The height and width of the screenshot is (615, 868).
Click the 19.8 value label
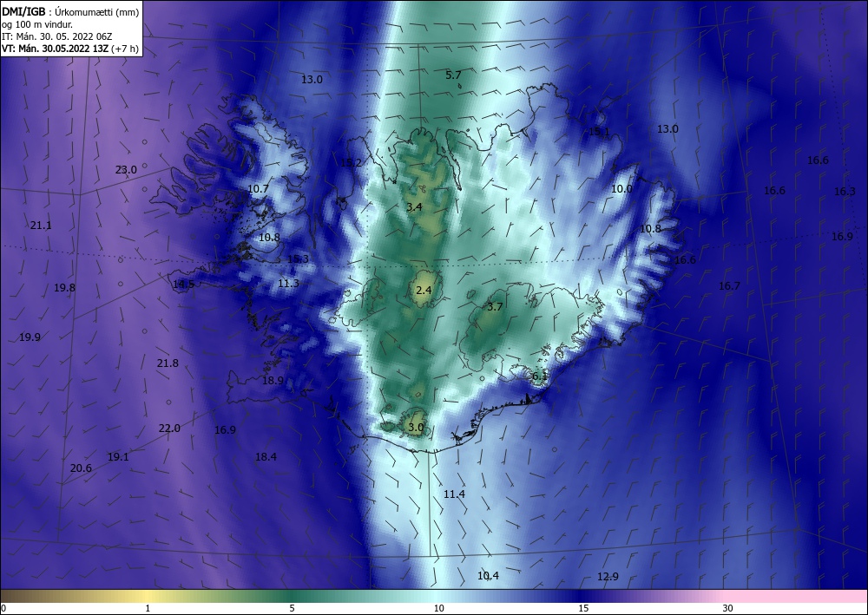tap(65, 288)
